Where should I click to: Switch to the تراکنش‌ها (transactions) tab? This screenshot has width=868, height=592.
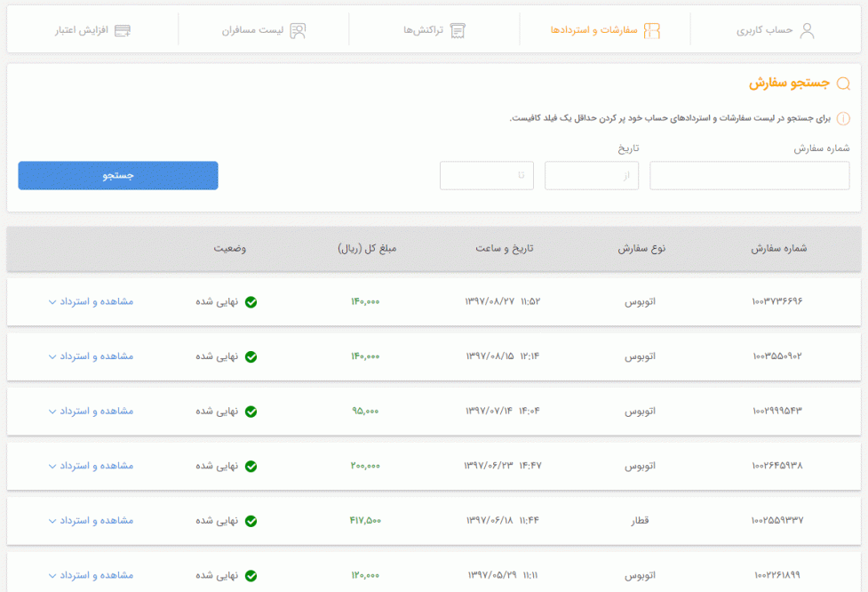click(x=434, y=30)
